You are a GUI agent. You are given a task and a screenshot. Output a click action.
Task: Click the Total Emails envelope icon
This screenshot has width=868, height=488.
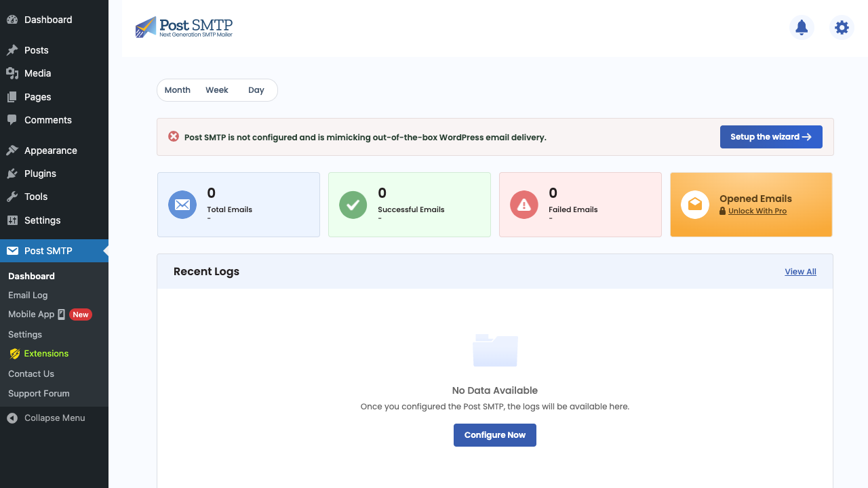tap(182, 205)
